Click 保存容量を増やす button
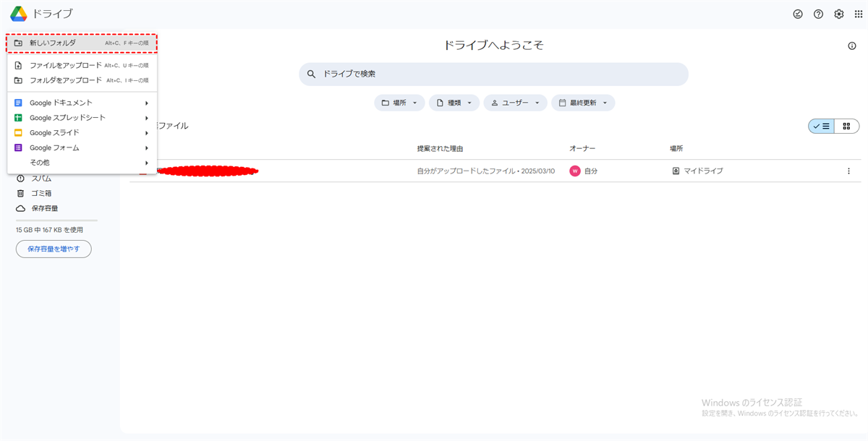Screen dimensions: 868x441 point(54,249)
